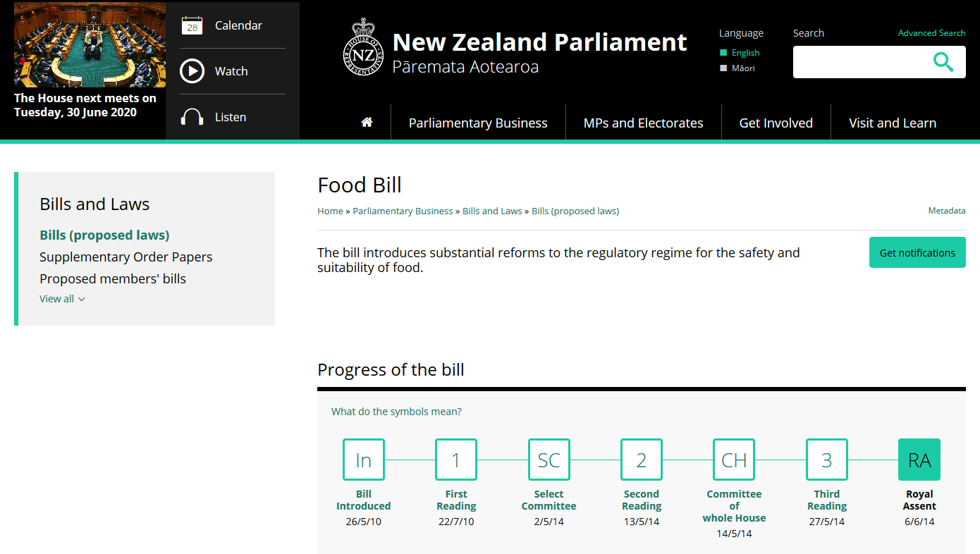Click the Watch play icon
Image resolution: width=980 pixels, height=554 pixels.
(192, 71)
